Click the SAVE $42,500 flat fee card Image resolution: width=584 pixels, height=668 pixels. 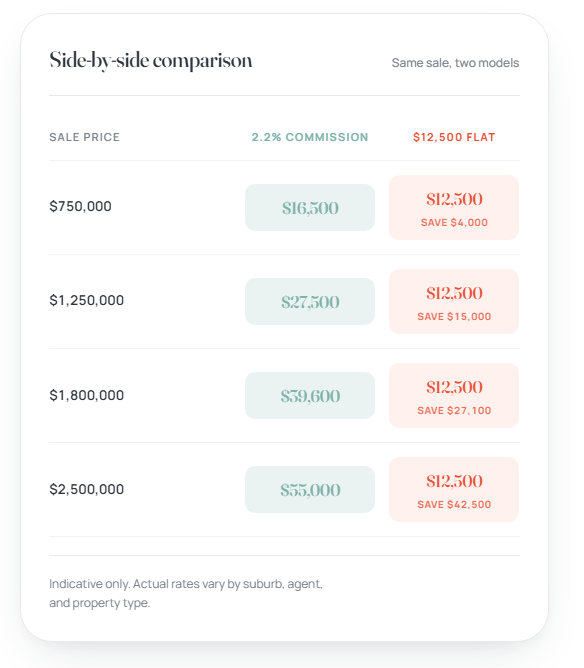(x=454, y=489)
